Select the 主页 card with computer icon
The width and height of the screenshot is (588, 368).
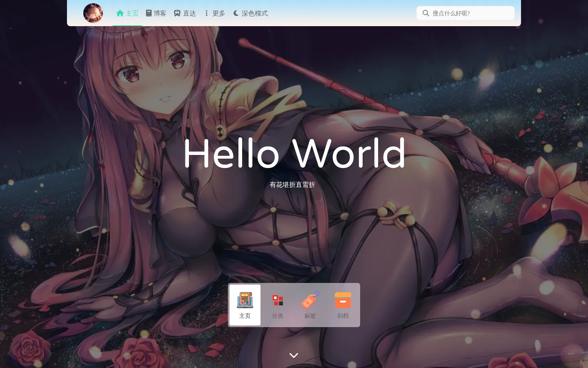(x=245, y=305)
